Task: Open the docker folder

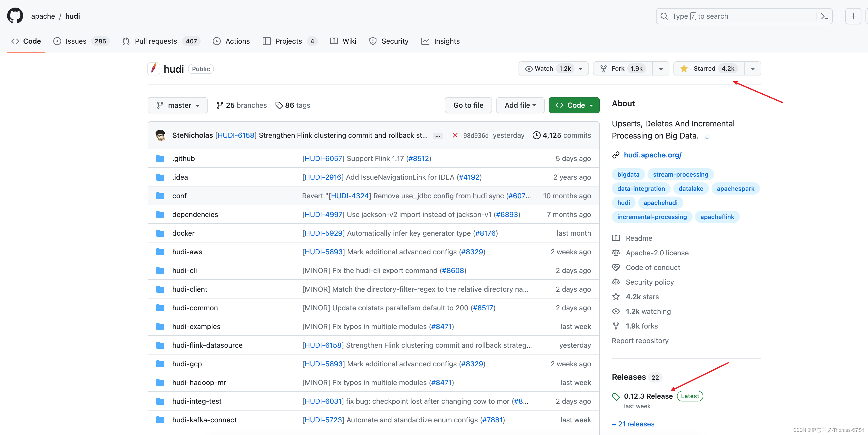Action: 183,233
